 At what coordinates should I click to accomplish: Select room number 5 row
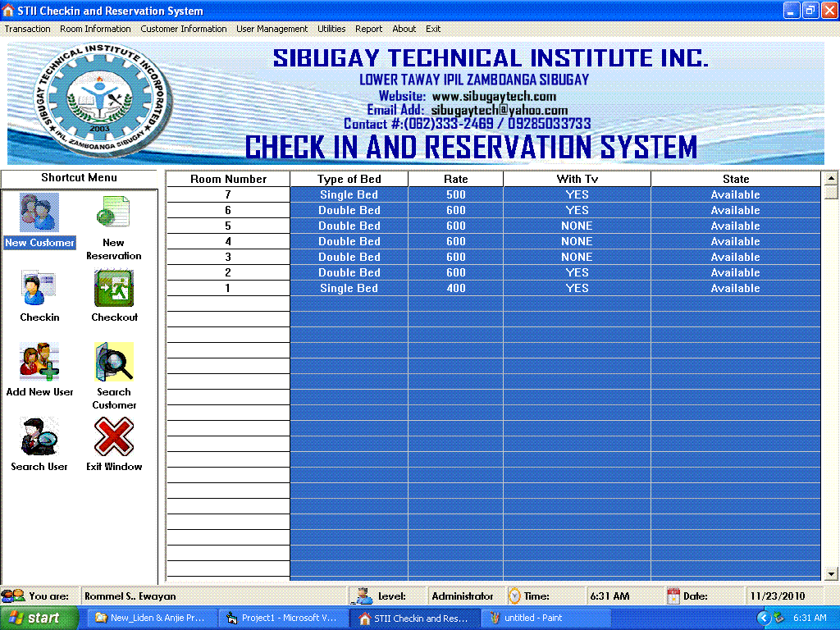[493, 226]
